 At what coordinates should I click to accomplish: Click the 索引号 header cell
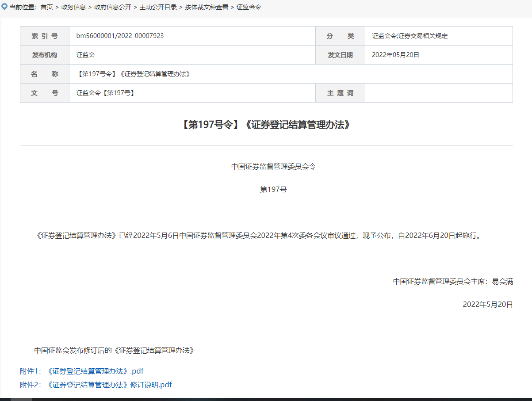[45, 36]
